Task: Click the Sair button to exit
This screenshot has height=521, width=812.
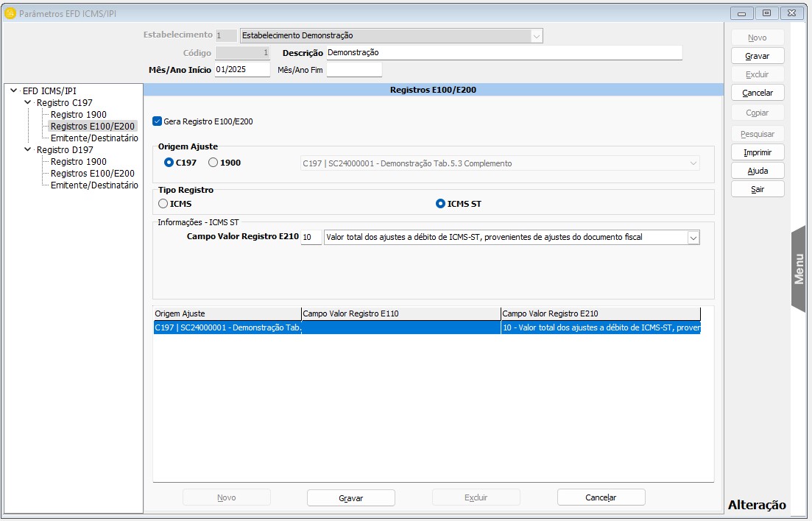Action: 757,189
